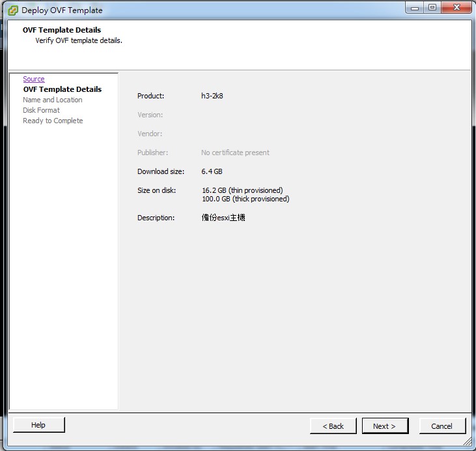Select the Ready to Complete step

point(53,121)
